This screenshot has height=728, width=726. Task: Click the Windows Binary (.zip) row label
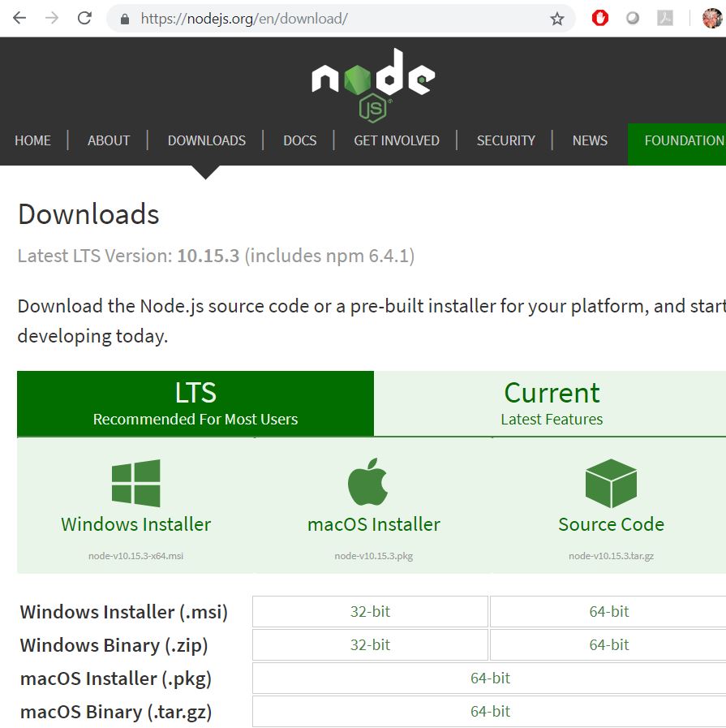(x=114, y=645)
